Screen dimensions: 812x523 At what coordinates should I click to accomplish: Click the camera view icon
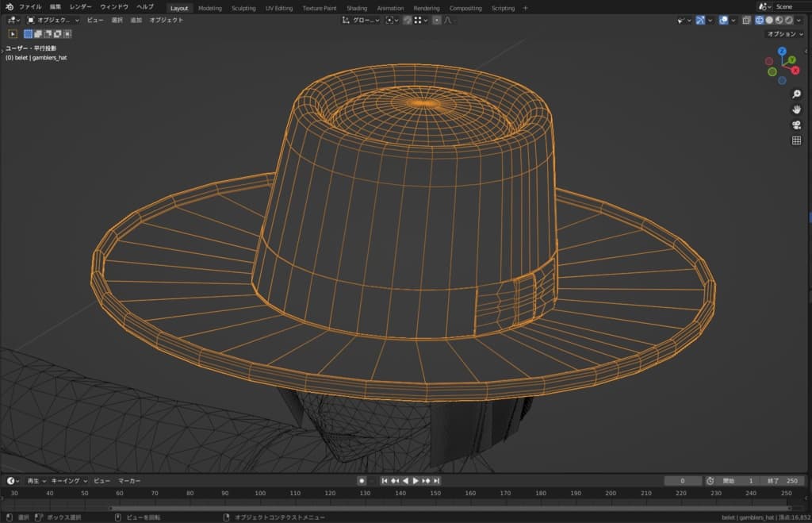[x=796, y=125]
